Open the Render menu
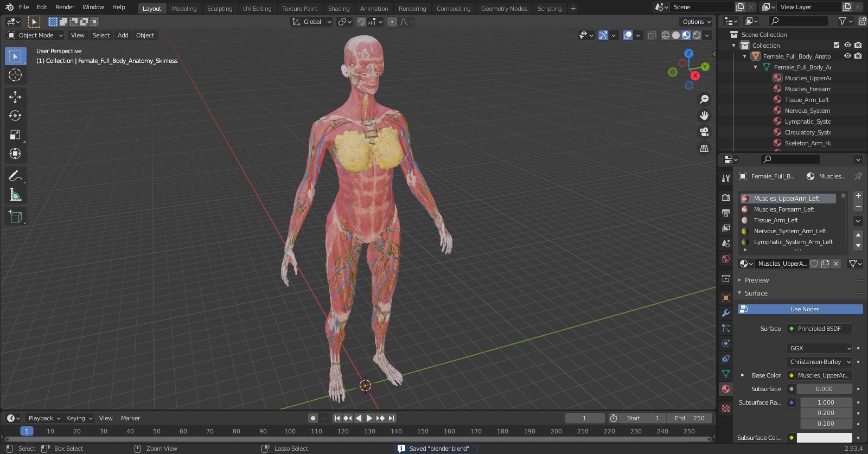Screen dimensions: 868x454 [x=65, y=7]
